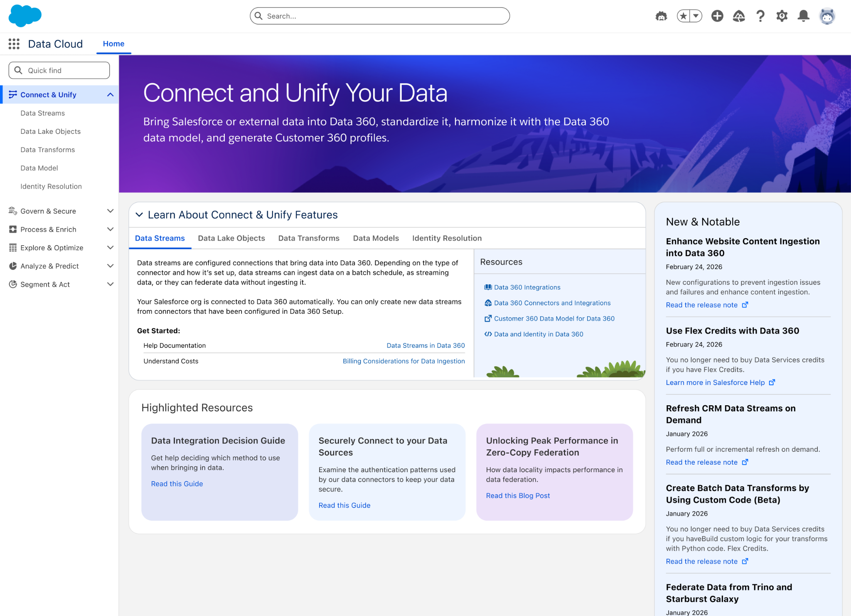Open Data Lake Objects in the sidebar
This screenshot has width=851, height=616.
(x=50, y=131)
